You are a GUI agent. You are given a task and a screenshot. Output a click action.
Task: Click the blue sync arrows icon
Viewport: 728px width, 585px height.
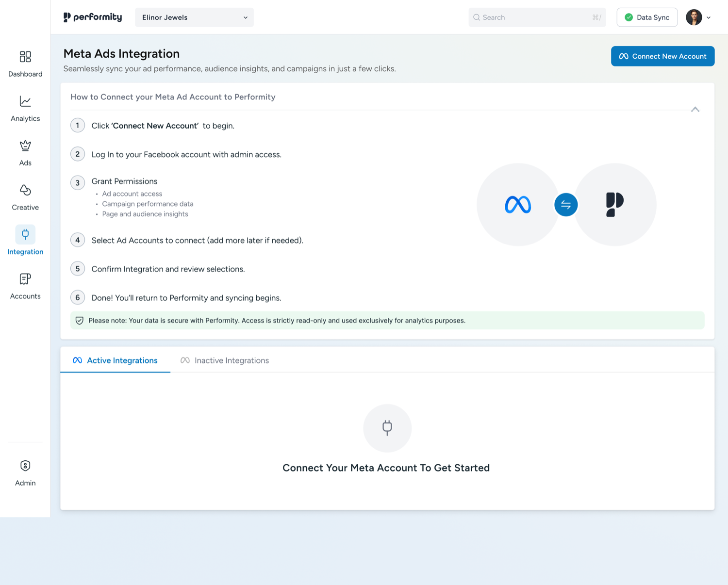coord(566,205)
